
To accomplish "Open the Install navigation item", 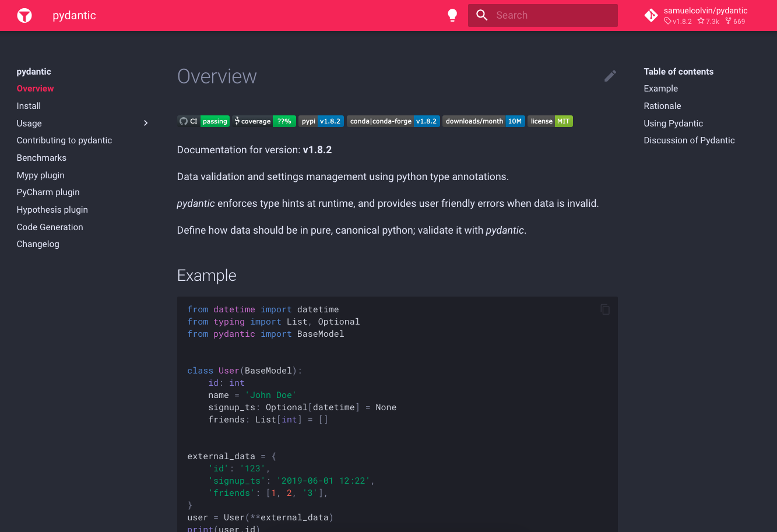I will [x=29, y=106].
